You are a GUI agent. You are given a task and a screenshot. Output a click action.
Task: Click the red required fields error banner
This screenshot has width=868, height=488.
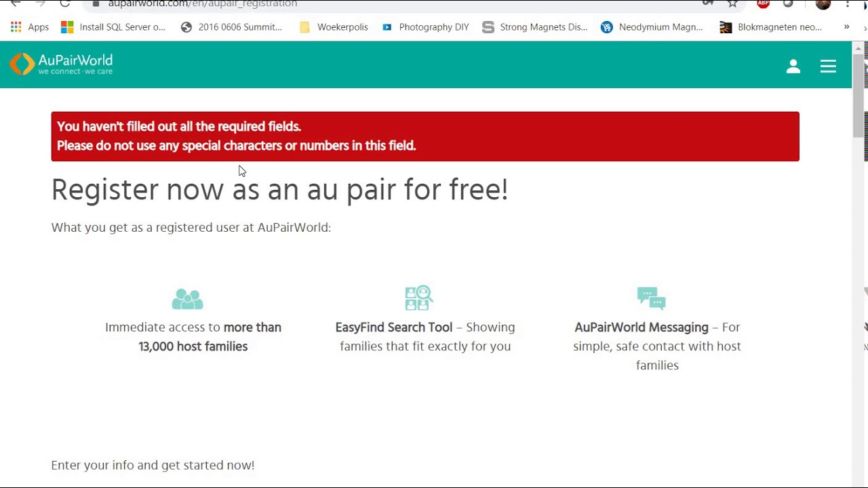(425, 136)
